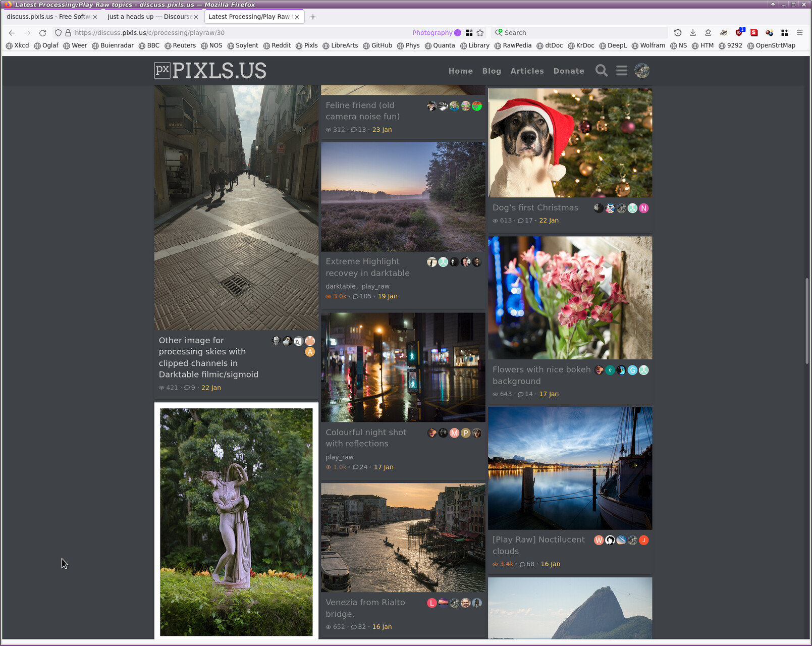
Task: Bookmark this page with the star icon
Action: click(x=480, y=33)
